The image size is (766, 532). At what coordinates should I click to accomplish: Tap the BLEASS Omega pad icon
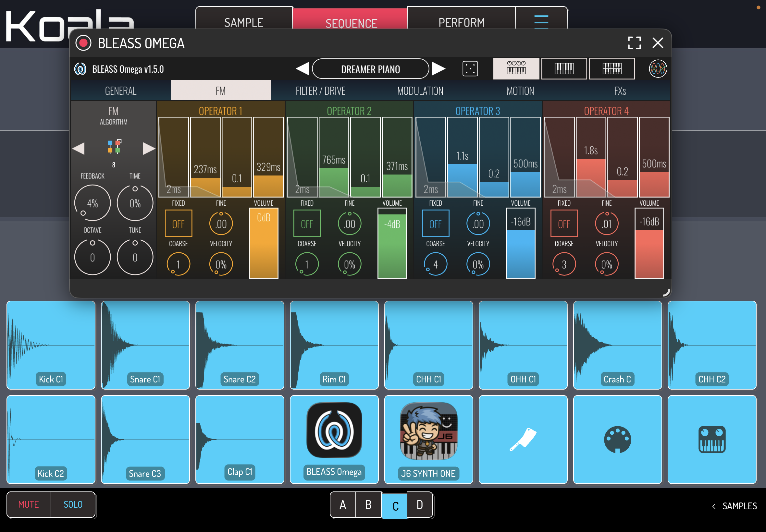334,430
